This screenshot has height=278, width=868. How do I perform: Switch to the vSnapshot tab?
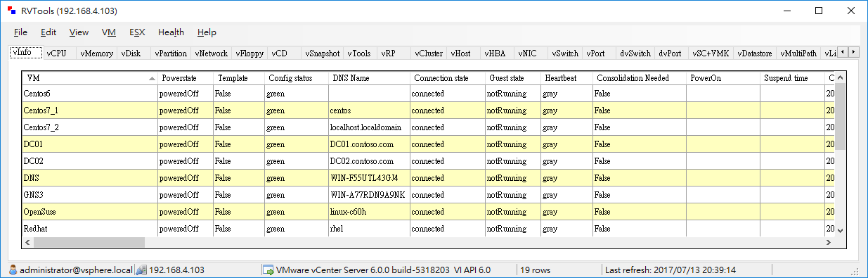coord(323,53)
